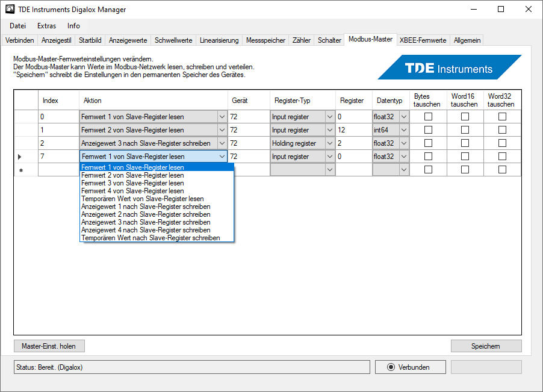This screenshot has width=543, height=392.
Task: Click the Status: Bereit. (Digalox) field
Action: pos(192,367)
